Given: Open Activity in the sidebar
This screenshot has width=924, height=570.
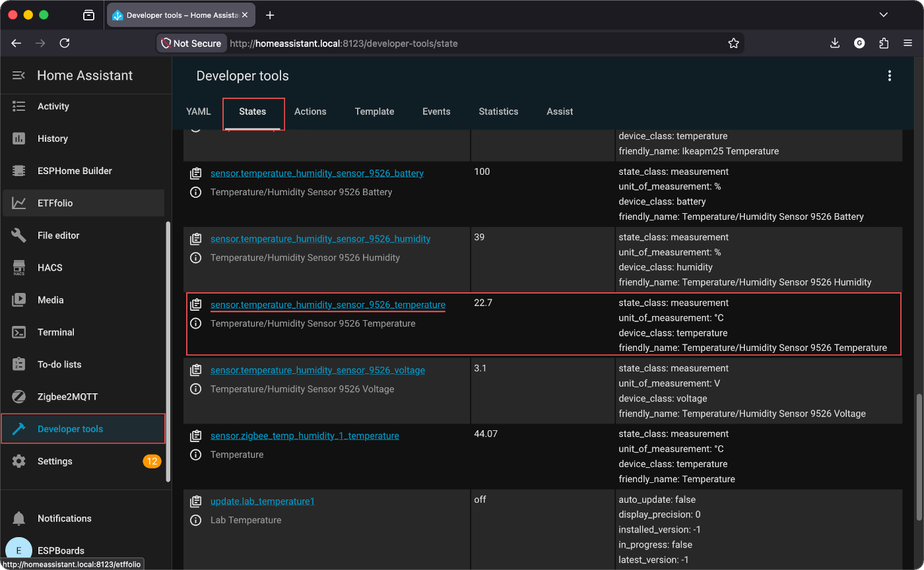Looking at the screenshot, I should pyautogui.click(x=82, y=106).
